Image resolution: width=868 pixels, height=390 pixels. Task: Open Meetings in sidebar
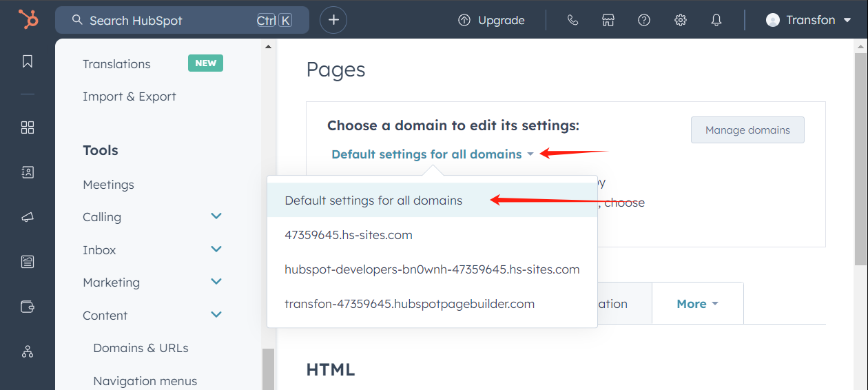click(108, 185)
